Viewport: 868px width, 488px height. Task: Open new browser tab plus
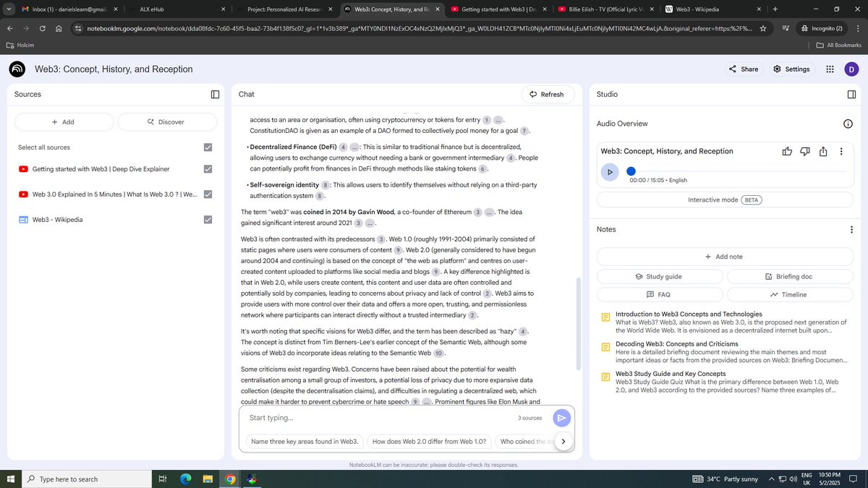[775, 9]
